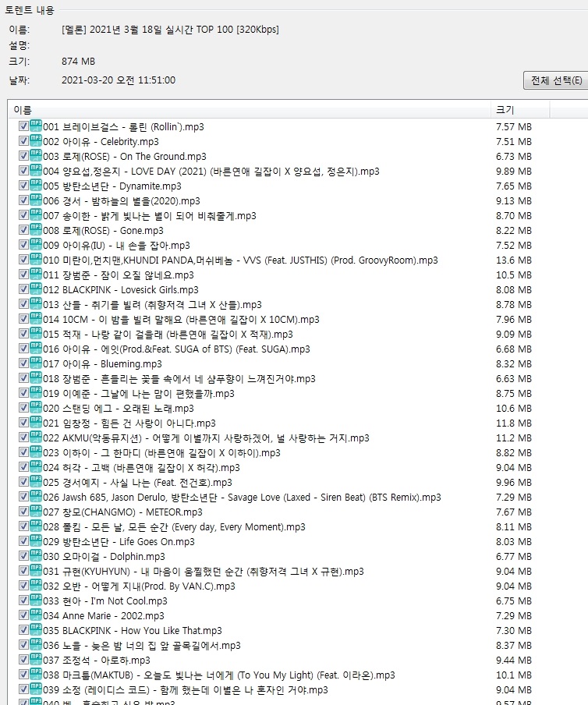The image size is (588, 705).
Task: Click size 9.96 MB of 경서예지 track
Action: tap(514, 483)
